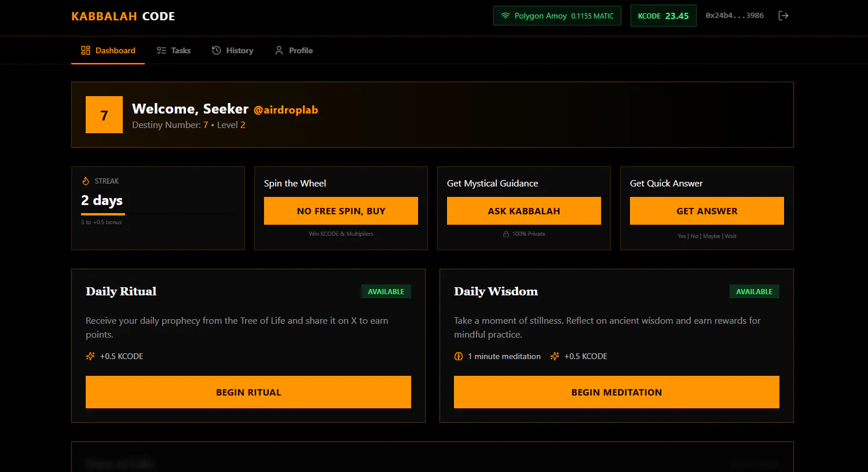Screen dimensions: 868x472
Task: Click NO FREE SPIN, BUY button
Action: click(x=341, y=211)
